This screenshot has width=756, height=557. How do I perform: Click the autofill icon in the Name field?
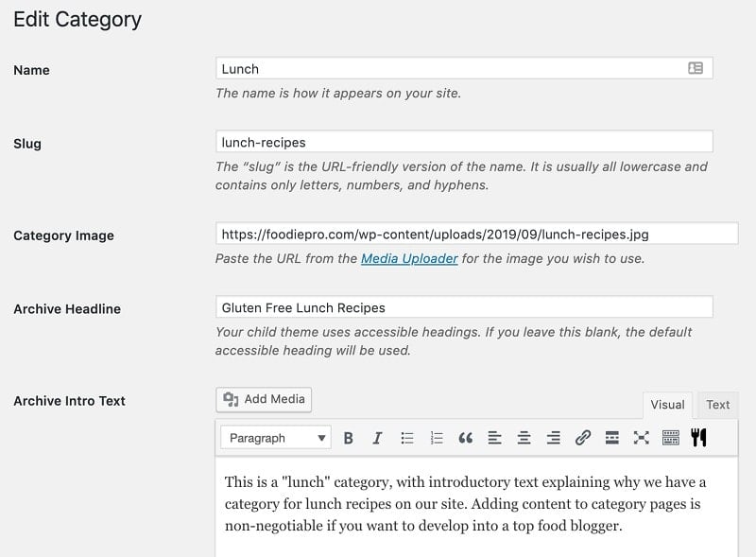click(696, 68)
